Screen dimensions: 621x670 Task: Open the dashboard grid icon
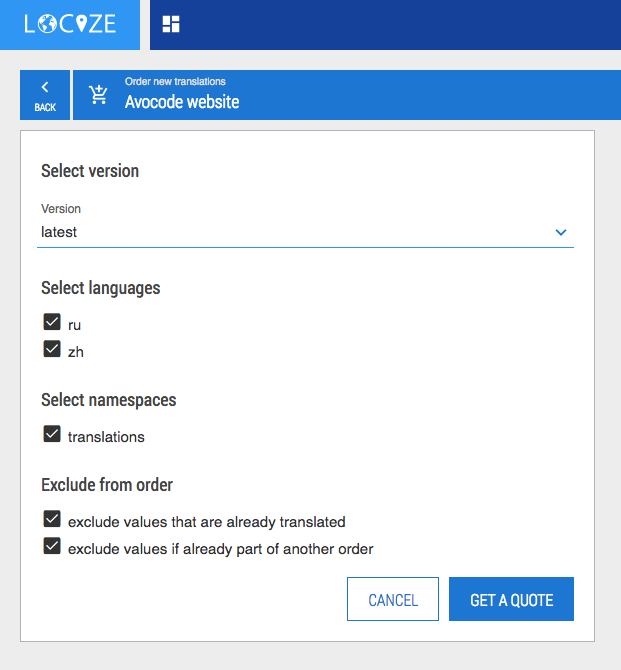(x=171, y=24)
